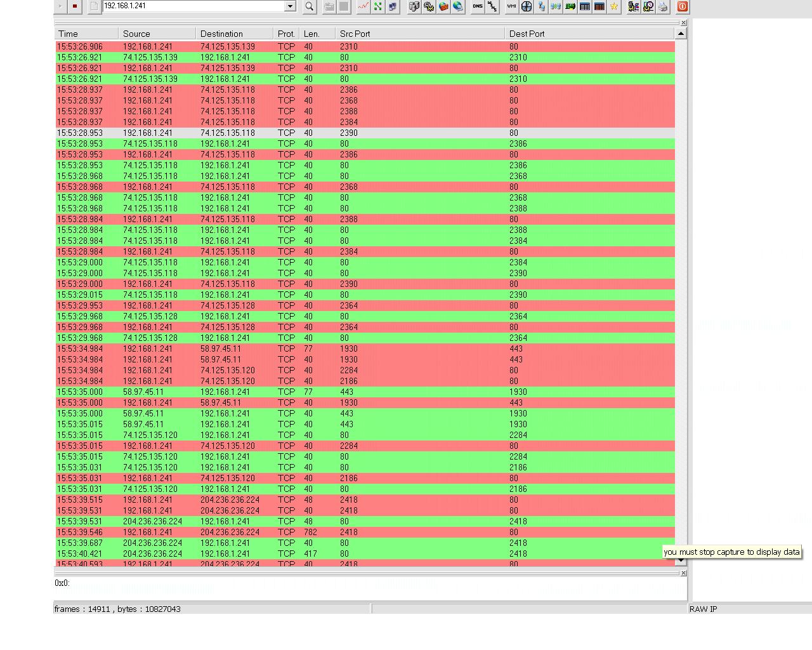
Task: Click the yellow gears toolbar icon
Action: 429,6
